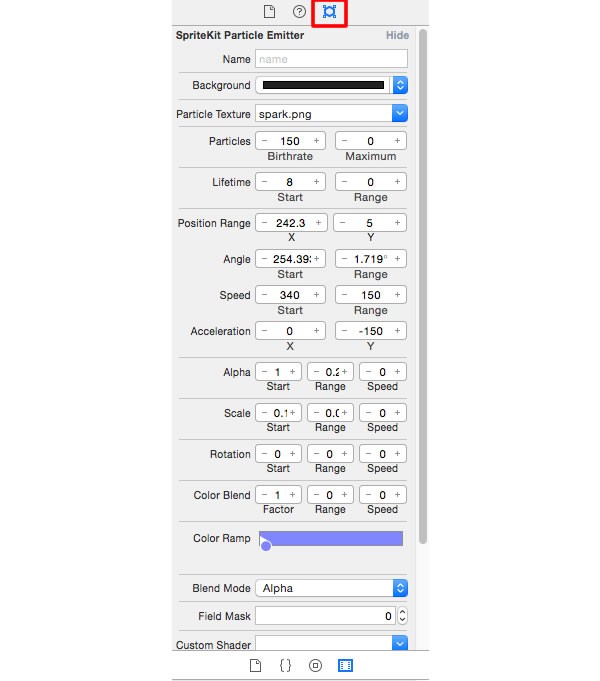Image resolution: width=600 pixels, height=681 pixels.
Task: Open the File Template library icon
Action: click(255, 665)
